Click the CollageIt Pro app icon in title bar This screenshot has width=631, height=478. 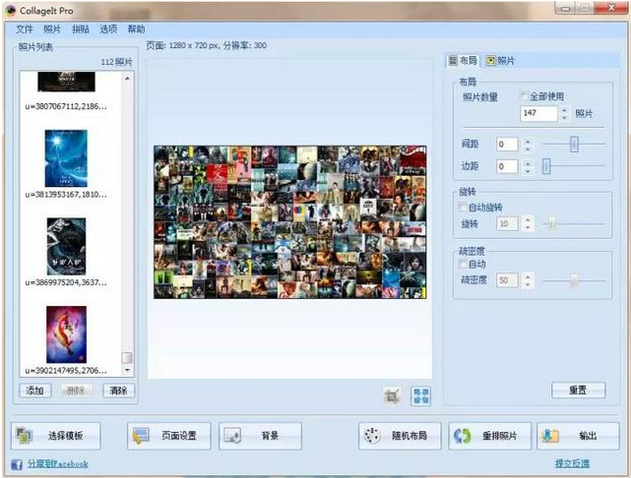(x=10, y=10)
